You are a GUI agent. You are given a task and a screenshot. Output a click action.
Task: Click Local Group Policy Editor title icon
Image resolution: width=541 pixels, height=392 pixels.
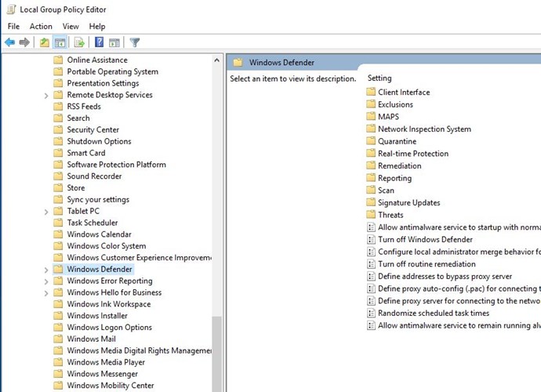pyautogui.click(x=11, y=9)
